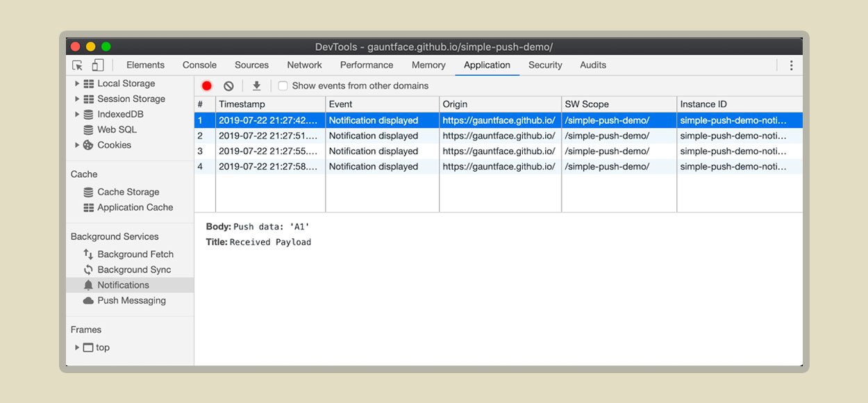The height and width of the screenshot is (403, 868).
Task: Click the Frames section heading
Action: [86, 329]
